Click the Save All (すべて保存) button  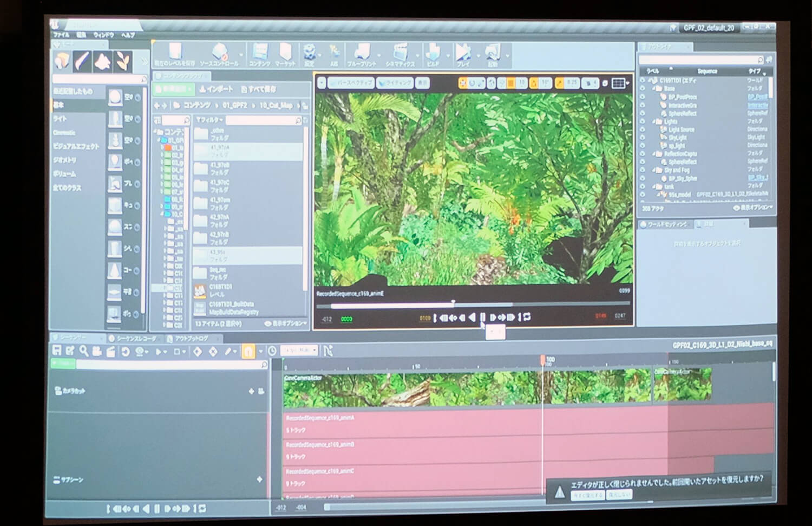(259, 89)
